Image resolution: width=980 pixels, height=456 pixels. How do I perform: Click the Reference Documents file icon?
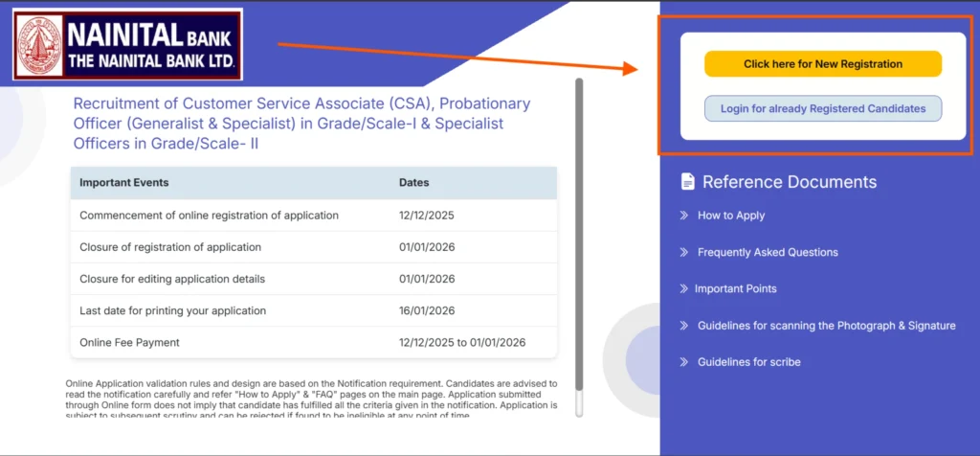(687, 182)
